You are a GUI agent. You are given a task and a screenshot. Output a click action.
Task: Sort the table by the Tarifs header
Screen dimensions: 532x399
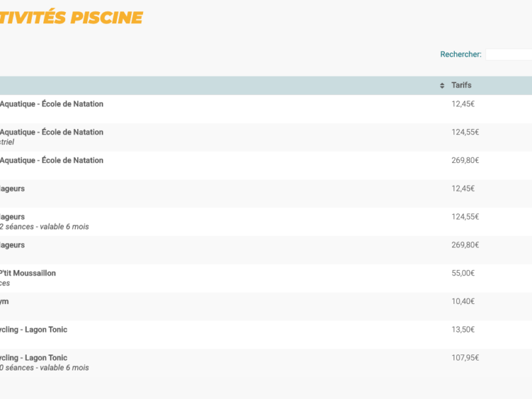click(x=462, y=85)
